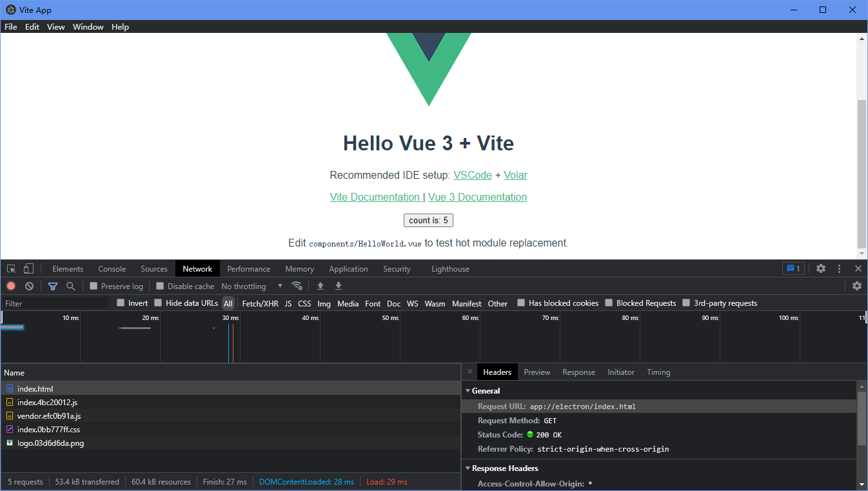The height and width of the screenshot is (491, 868).
Task: Close the DevTools panel
Action: (x=858, y=268)
